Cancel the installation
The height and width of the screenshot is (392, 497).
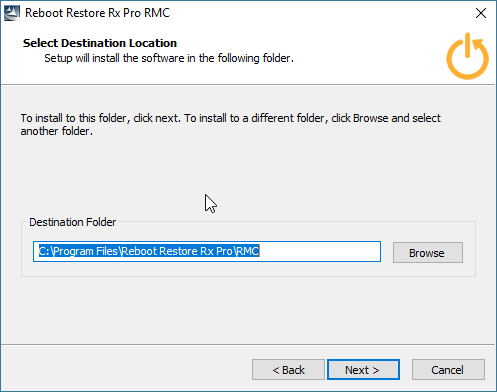pos(448,370)
